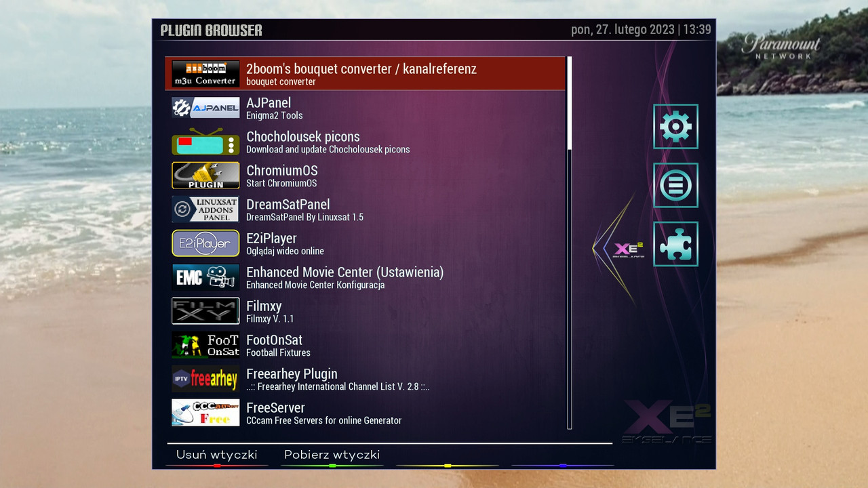Image resolution: width=868 pixels, height=488 pixels.
Task: Select Chocholousek picons title
Action: pos(303,137)
